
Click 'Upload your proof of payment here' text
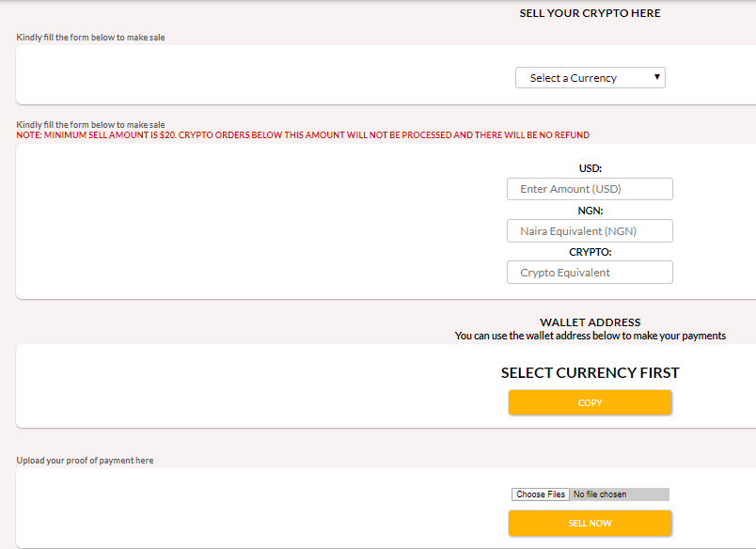pyautogui.click(x=85, y=461)
